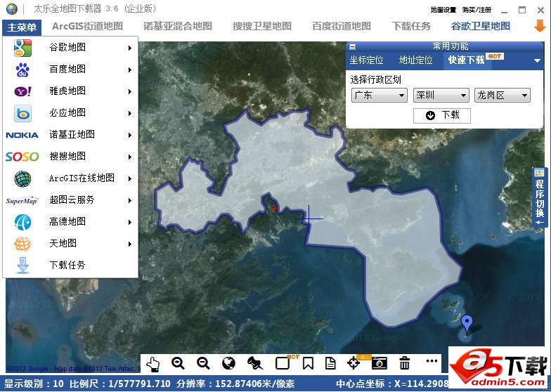551x392 pixels.
Task: Click the globe icon in bottom toolbar
Action: [x=228, y=363]
